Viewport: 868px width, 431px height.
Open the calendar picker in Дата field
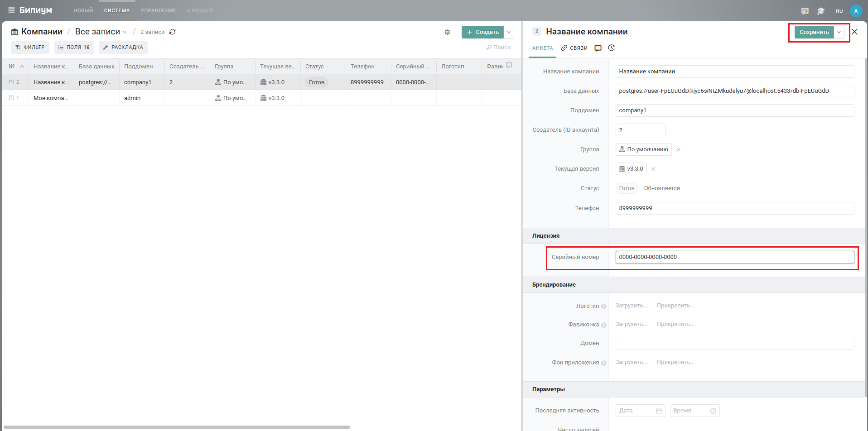[659, 411]
